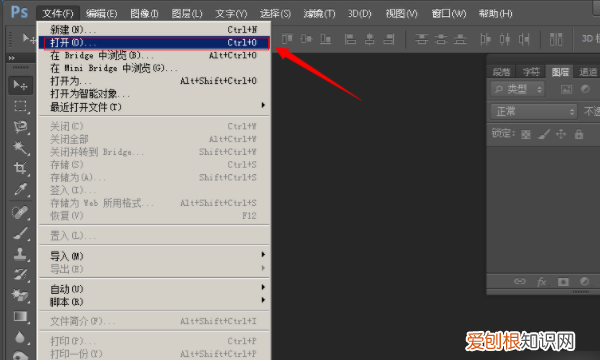Expand toolbox with double-arrow icon
600x360 pixels.
tap(11, 58)
